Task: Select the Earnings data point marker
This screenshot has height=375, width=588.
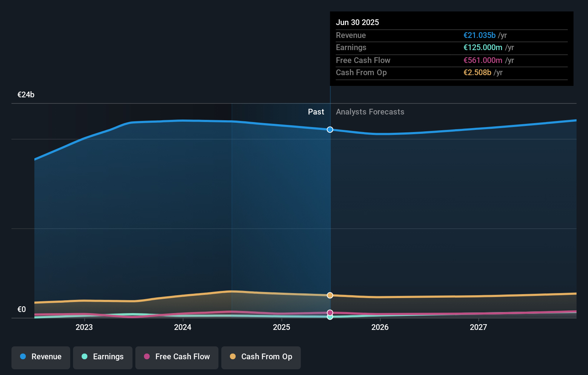Action: tap(330, 317)
